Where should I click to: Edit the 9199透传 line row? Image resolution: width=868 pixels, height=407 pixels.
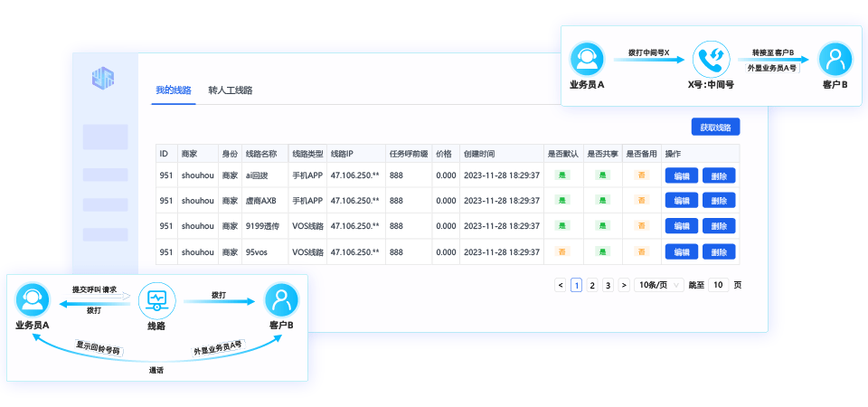[682, 226]
